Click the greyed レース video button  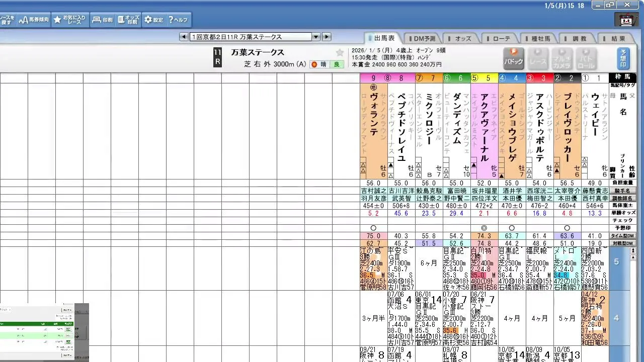point(538,58)
